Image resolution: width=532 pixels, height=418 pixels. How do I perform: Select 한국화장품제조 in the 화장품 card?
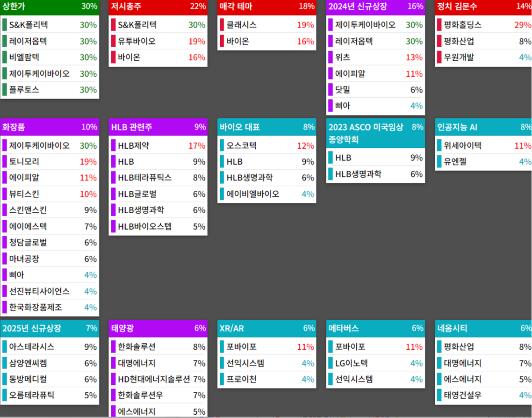[50, 307]
